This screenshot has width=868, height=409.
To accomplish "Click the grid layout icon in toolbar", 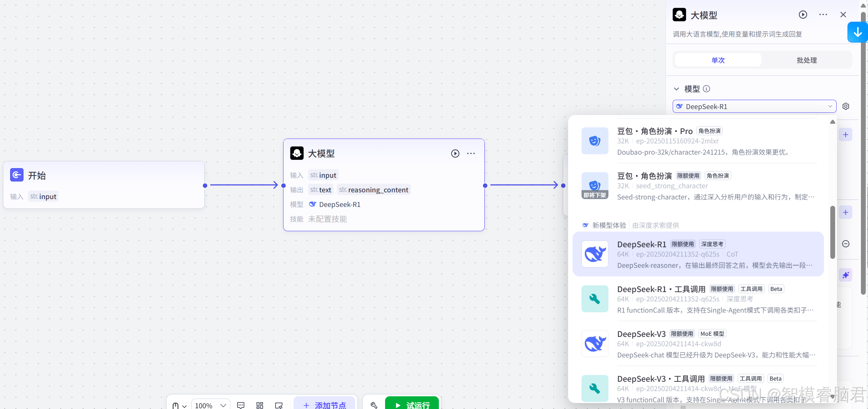I will point(260,405).
